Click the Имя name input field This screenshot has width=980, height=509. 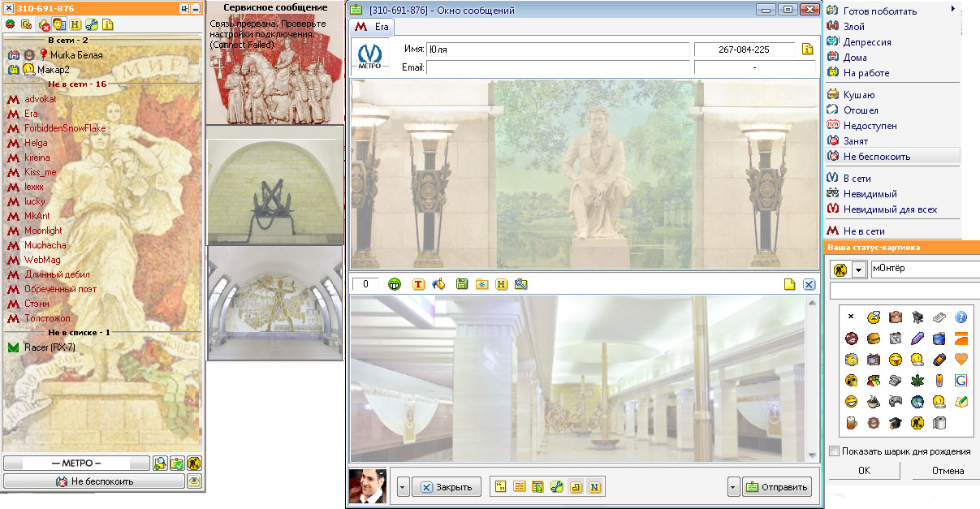point(558,50)
